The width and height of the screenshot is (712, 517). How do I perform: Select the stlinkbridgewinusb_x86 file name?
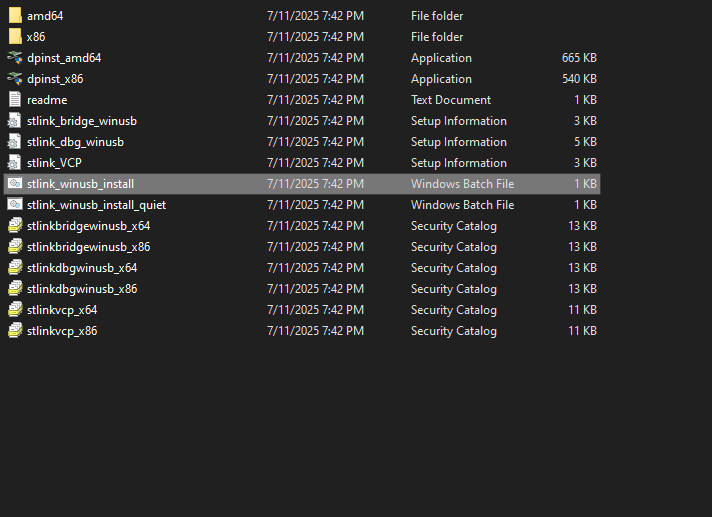point(88,247)
